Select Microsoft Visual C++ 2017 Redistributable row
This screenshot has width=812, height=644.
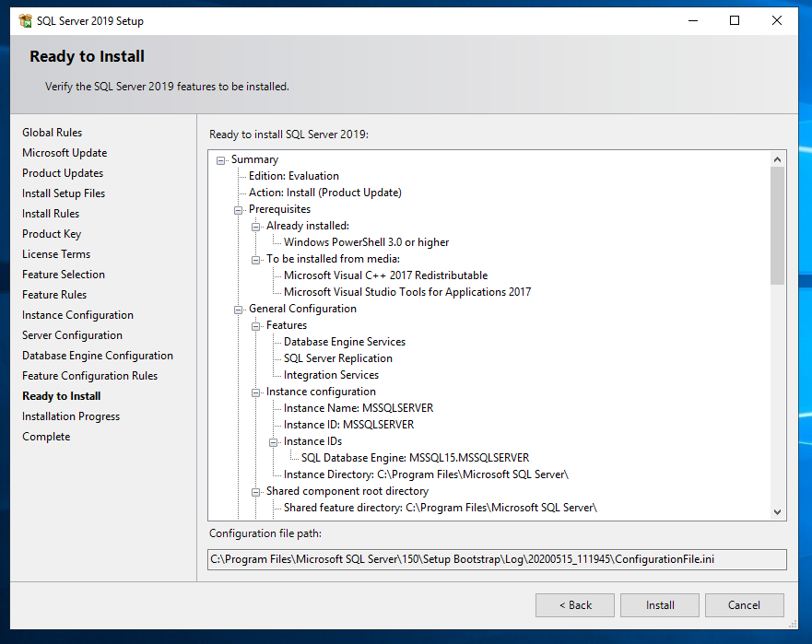tap(386, 275)
